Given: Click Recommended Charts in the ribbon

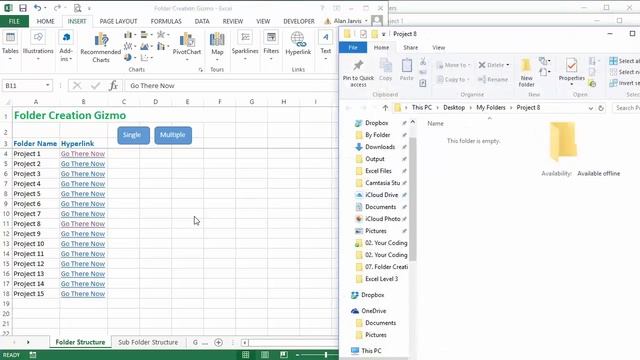Looking at the screenshot, I should 101,48.
